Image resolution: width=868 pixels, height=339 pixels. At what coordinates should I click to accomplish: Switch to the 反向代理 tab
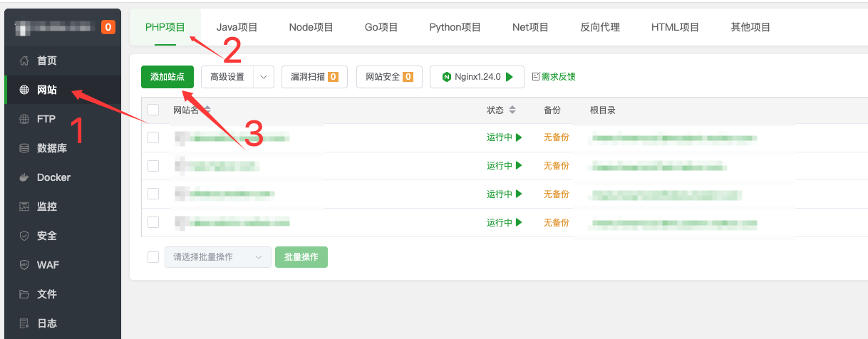coord(600,28)
